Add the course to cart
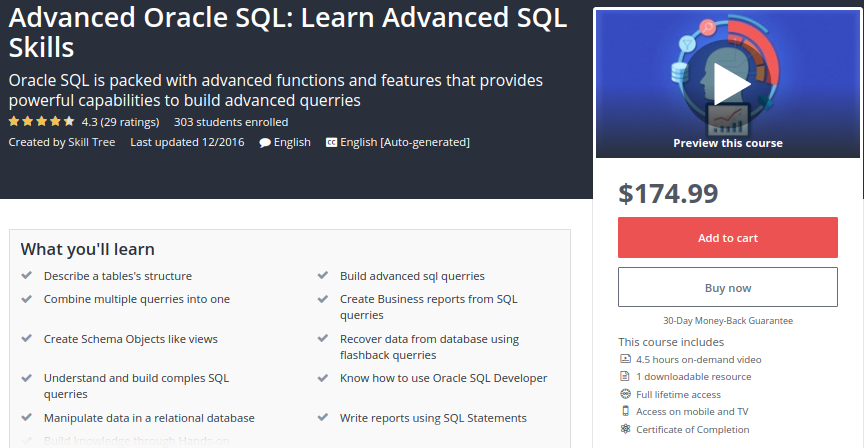This screenshot has height=448, width=864. (x=727, y=238)
